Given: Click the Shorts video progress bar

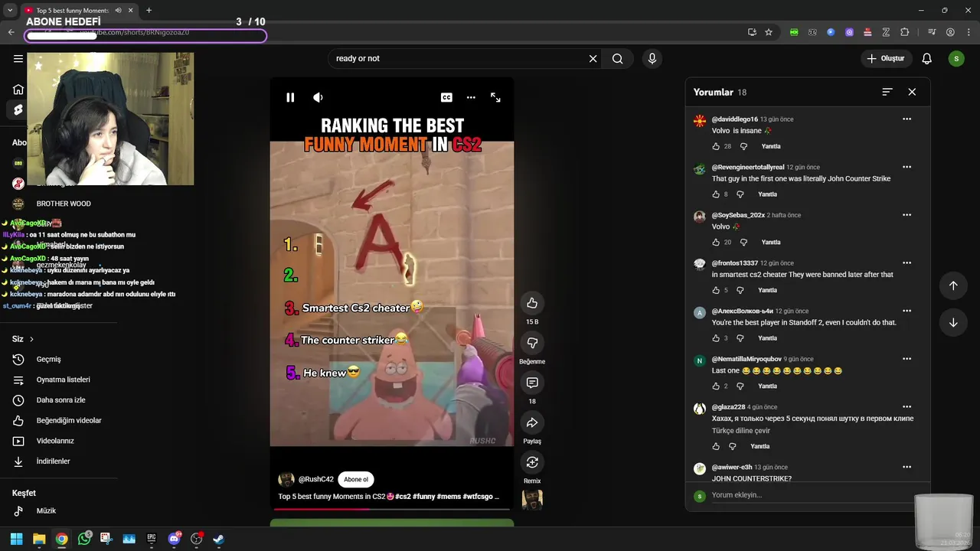Looking at the screenshot, I should (391, 509).
